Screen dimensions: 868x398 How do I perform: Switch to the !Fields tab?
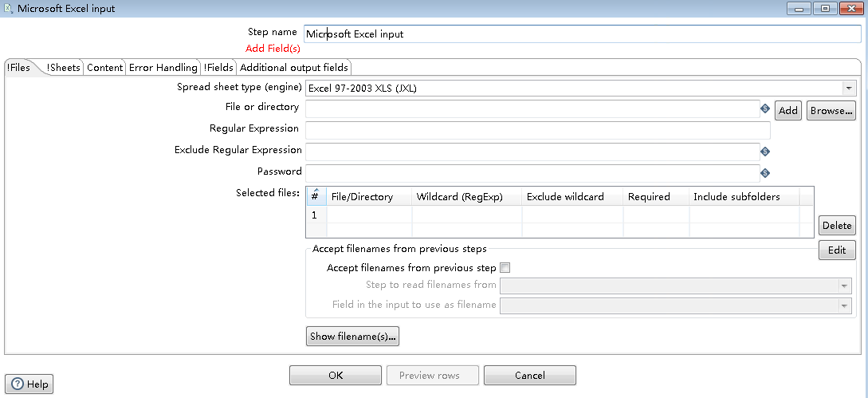[218, 68]
